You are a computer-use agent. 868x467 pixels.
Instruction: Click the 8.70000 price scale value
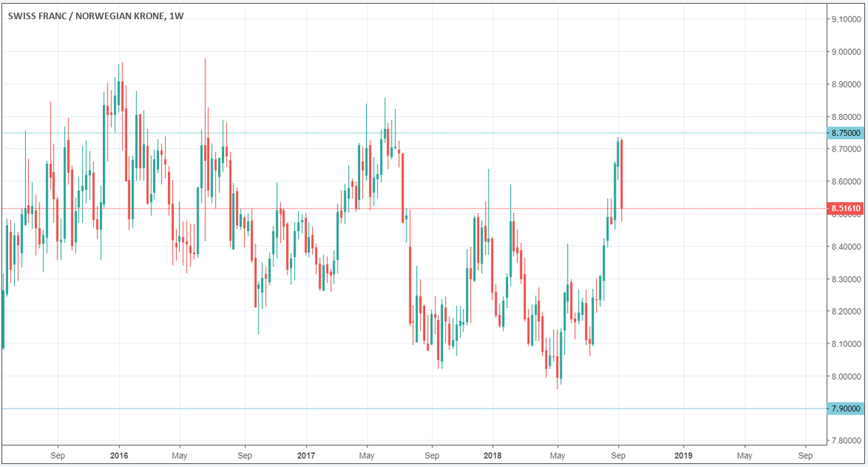coord(847,149)
